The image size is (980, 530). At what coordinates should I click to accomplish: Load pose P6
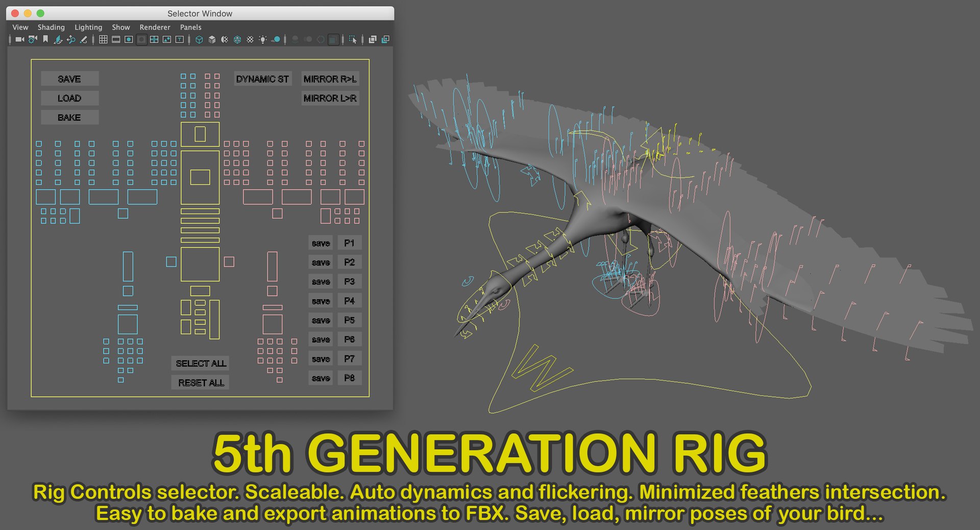point(350,340)
